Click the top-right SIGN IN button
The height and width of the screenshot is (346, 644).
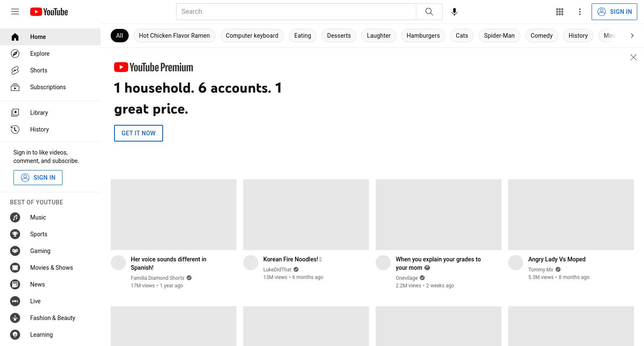coord(614,12)
